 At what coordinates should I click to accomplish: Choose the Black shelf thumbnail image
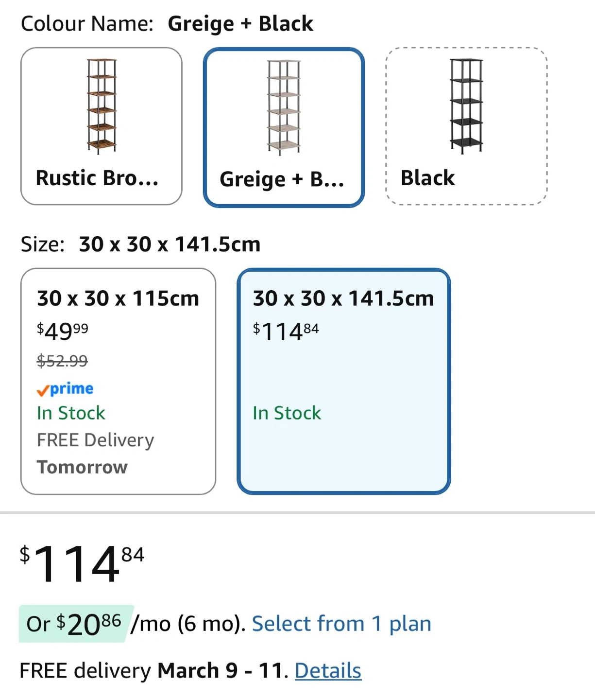point(466,106)
